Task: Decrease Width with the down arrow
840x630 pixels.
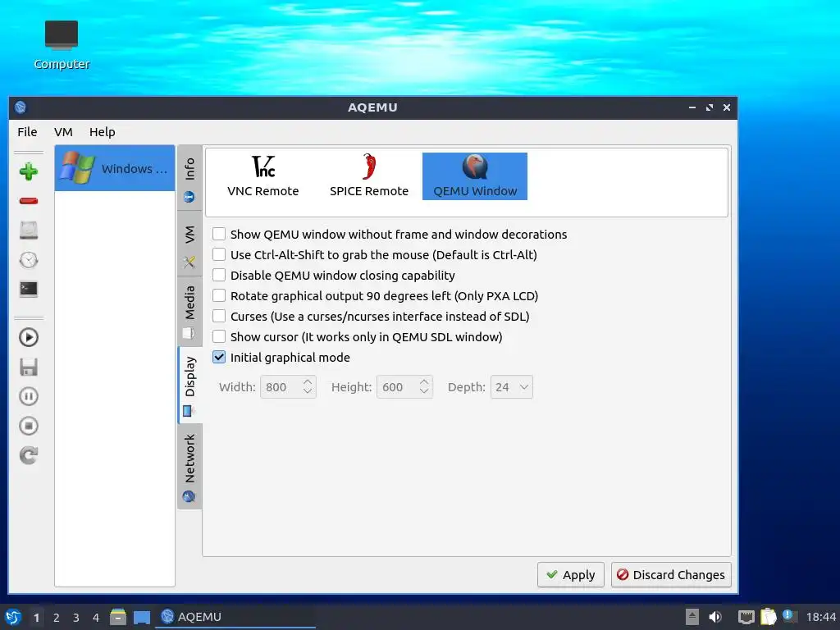Action: [x=308, y=391]
